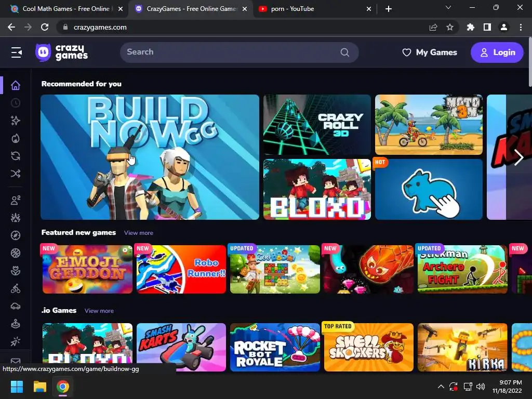
Task: Click the Login button
Action: pyautogui.click(x=497, y=52)
